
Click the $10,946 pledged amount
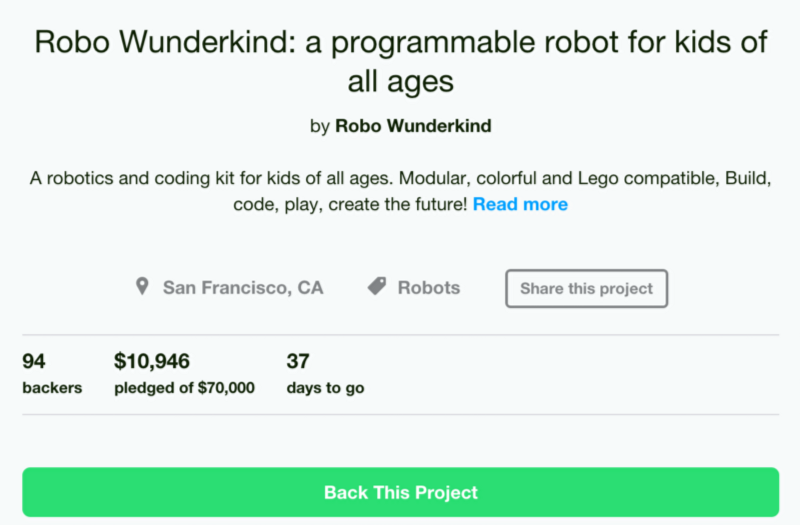[152, 361]
